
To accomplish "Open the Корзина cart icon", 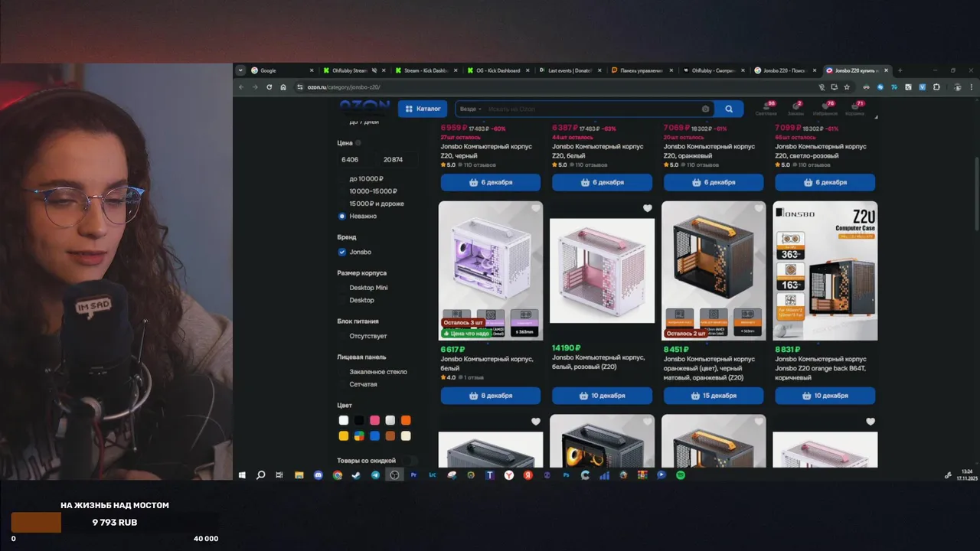I will point(855,108).
